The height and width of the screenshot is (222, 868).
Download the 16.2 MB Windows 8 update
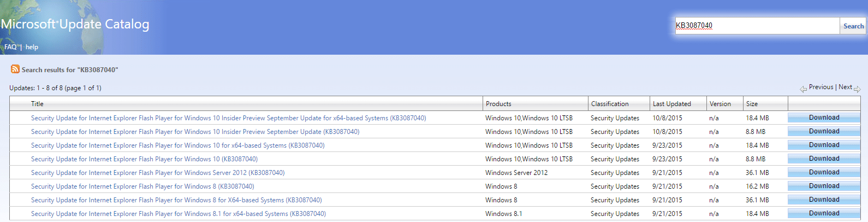(x=824, y=186)
